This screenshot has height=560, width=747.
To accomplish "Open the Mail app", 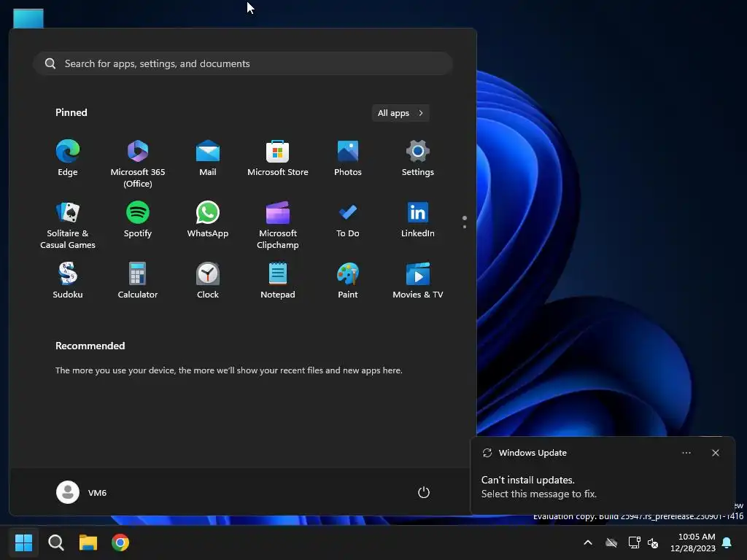I will coord(208,157).
